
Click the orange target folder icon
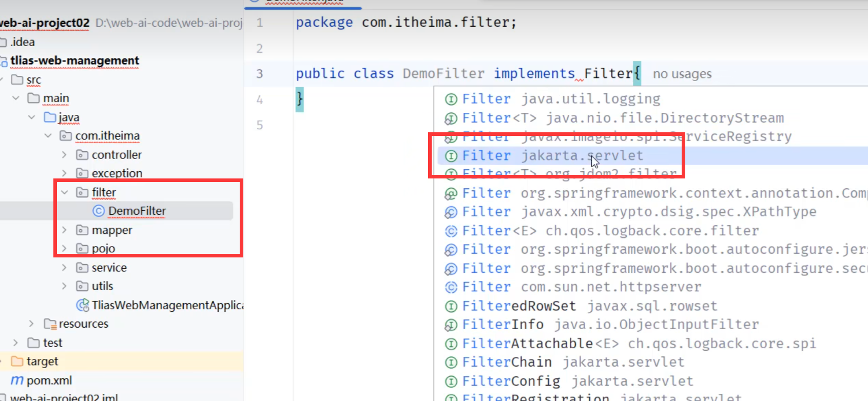[x=17, y=362]
